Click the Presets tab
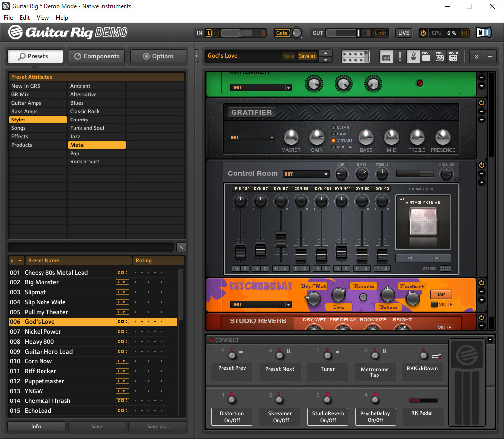Viewport: 504px width, 439px height. click(36, 56)
